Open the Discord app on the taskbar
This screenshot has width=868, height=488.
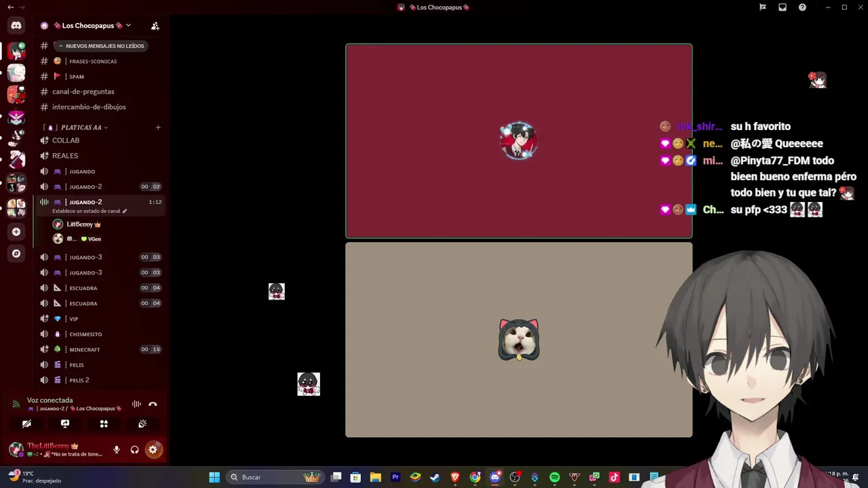[495, 477]
